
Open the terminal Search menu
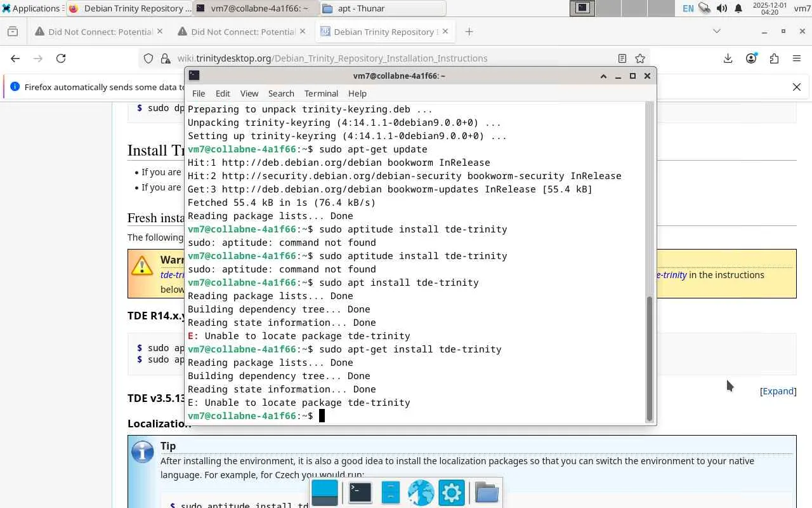click(281, 93)
